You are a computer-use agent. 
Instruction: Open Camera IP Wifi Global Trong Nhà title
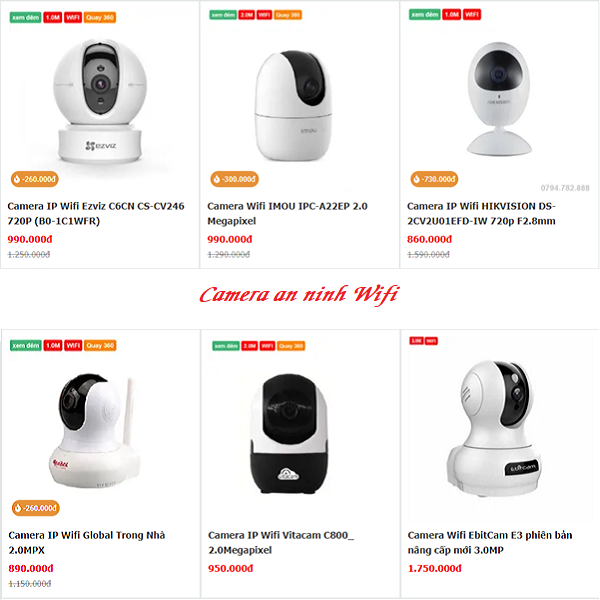(86, 543)
